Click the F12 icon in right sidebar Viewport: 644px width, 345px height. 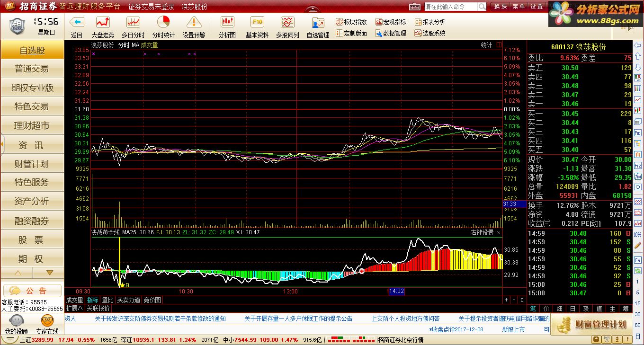[638, 166]
